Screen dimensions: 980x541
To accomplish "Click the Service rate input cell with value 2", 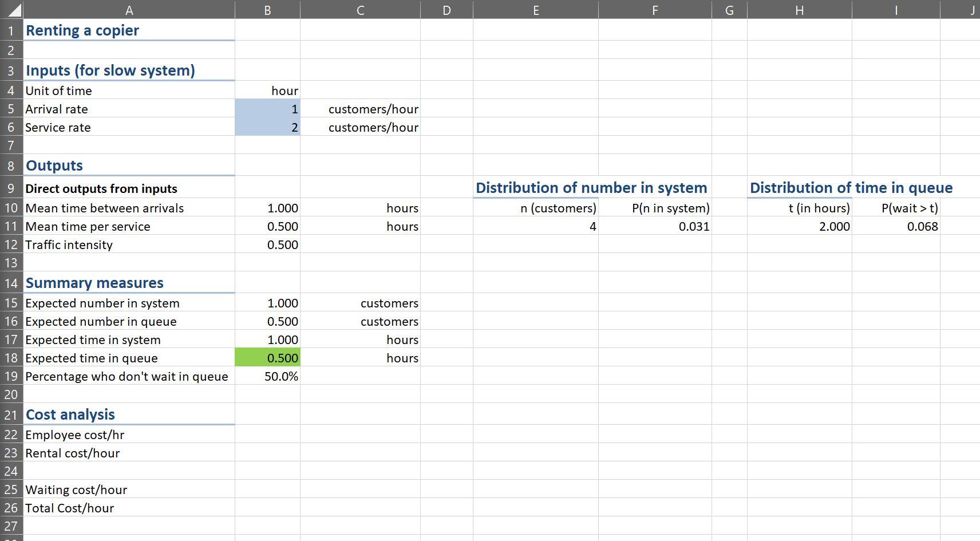I will (x=267, y=127).
